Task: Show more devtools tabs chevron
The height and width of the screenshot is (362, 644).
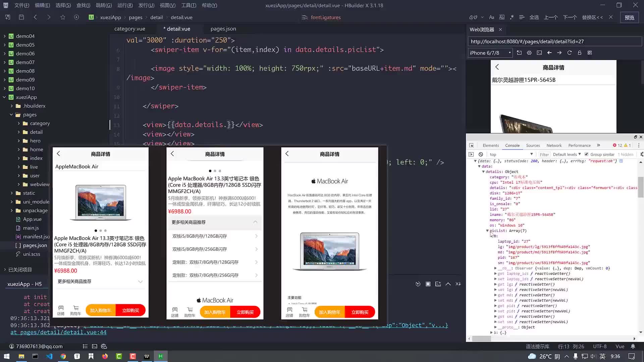Action: 598,145
